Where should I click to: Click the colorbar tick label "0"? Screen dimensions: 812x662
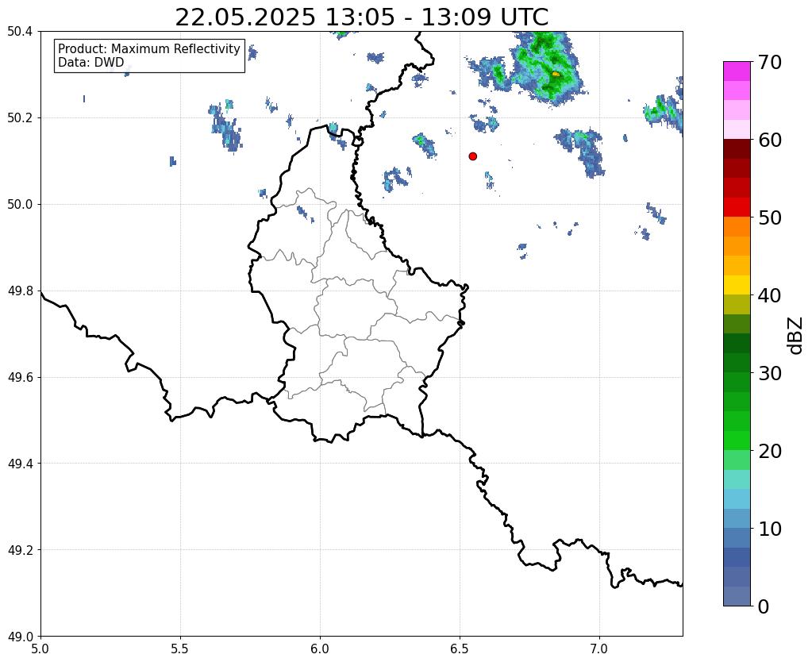[x=764, y=606]
